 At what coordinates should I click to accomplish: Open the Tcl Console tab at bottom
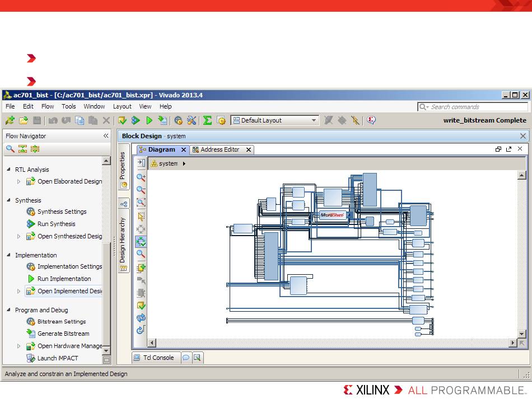click(154, 358)
